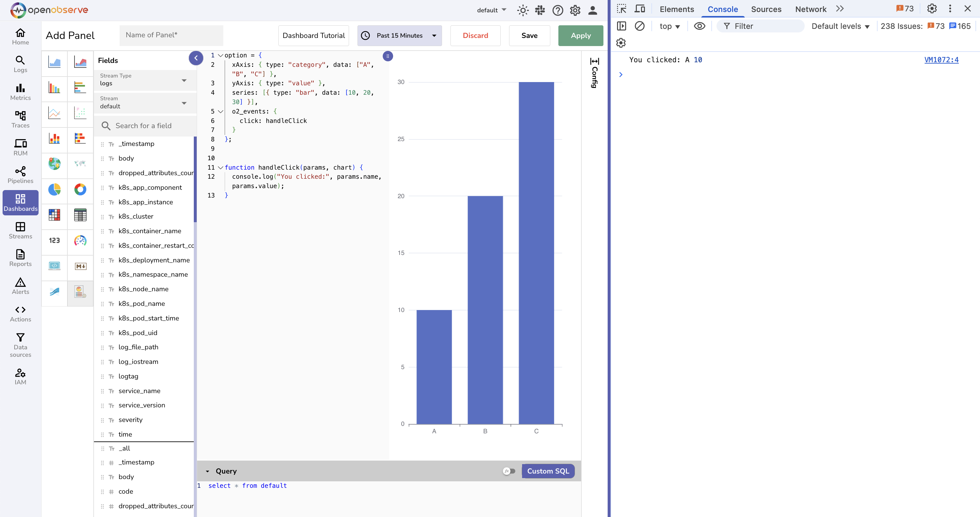This screenshot has width=980, height=517.
Task: Select the pie chart panel type
Action: (54, 190)
